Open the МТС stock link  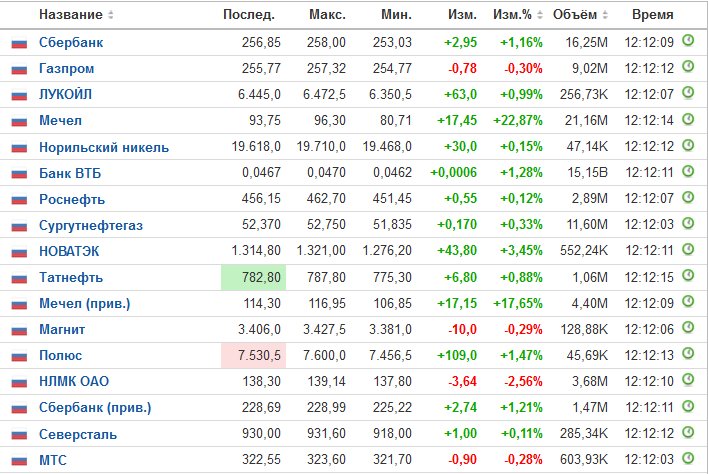coord(52,460)
